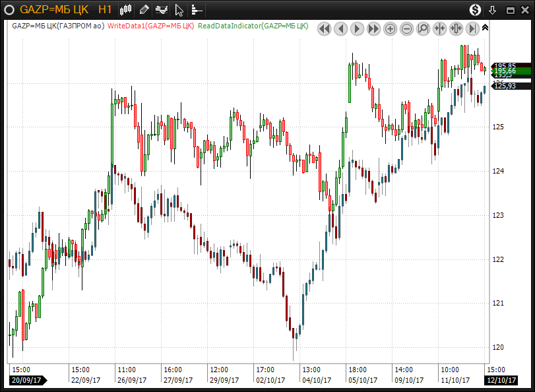
Task: Select the pencil drawing tool
Action: pos(144,9)
